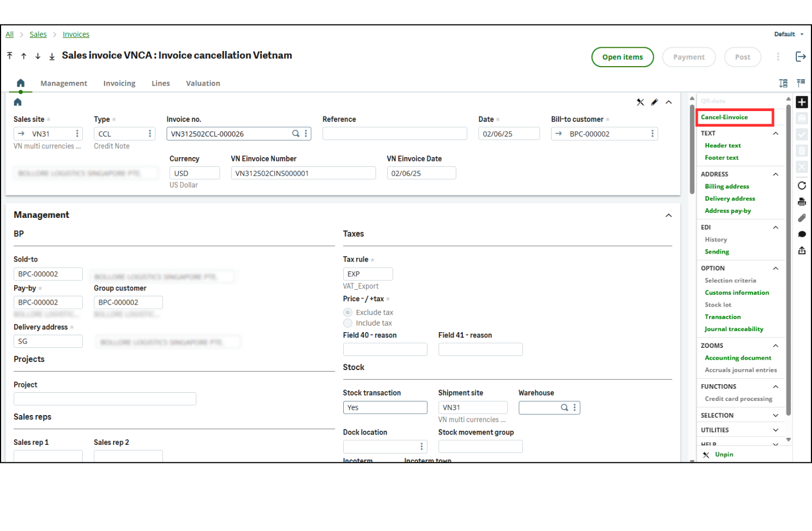The image size is (812, 531).
Task: Click the Warehouse field search magnifier
Action: tap(564, 407)
